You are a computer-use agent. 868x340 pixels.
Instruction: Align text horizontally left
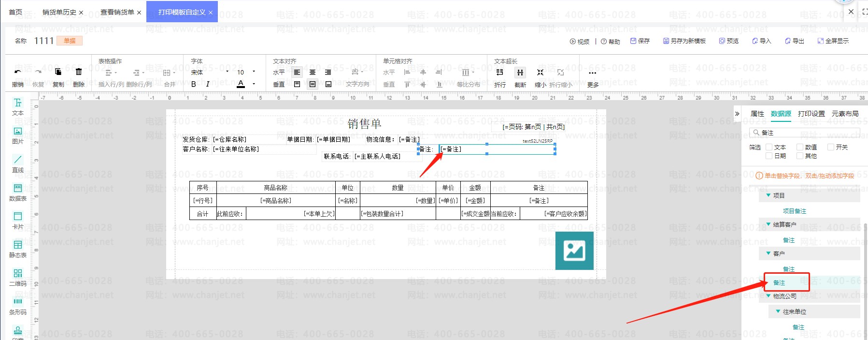tap(297, 72)
